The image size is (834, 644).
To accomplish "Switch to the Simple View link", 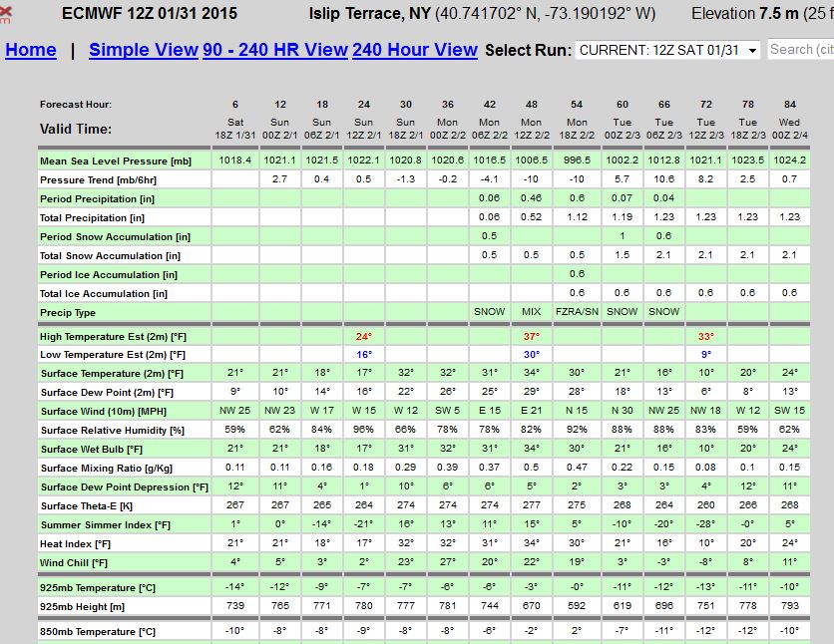I will tap(144, 50).
